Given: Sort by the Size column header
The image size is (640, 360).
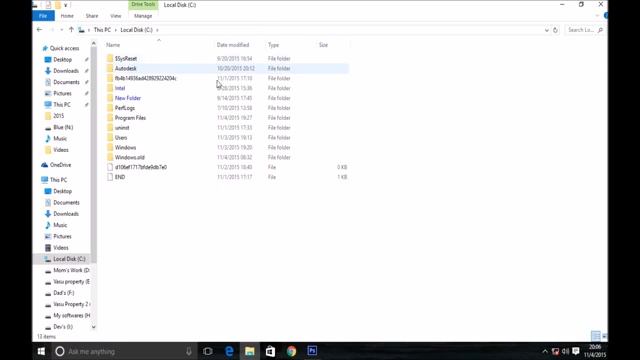Looking at the screenshot, I should 323,45.
